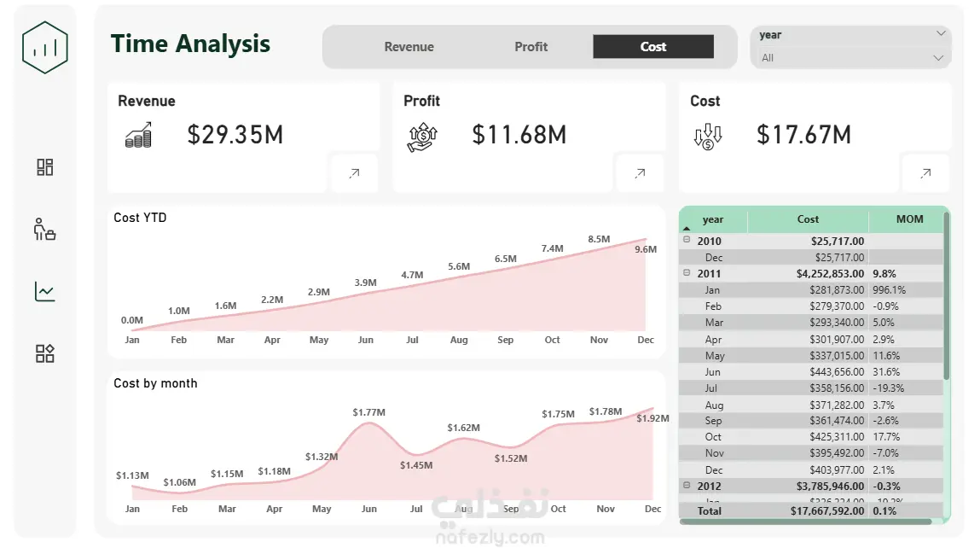The image size is (980, 548).
Task: Sort table by the MOM column header
Action: click(909, 219)
